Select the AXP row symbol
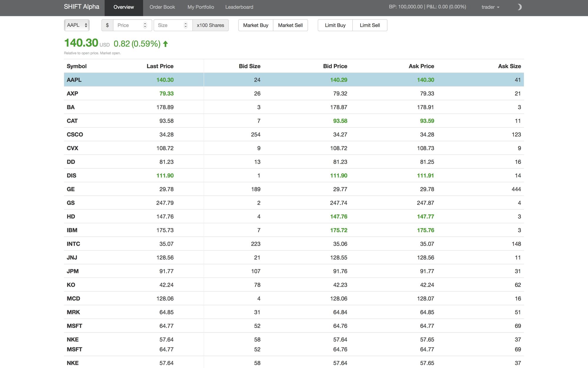This screenshot has height=368, width=588. pos(72,94)
